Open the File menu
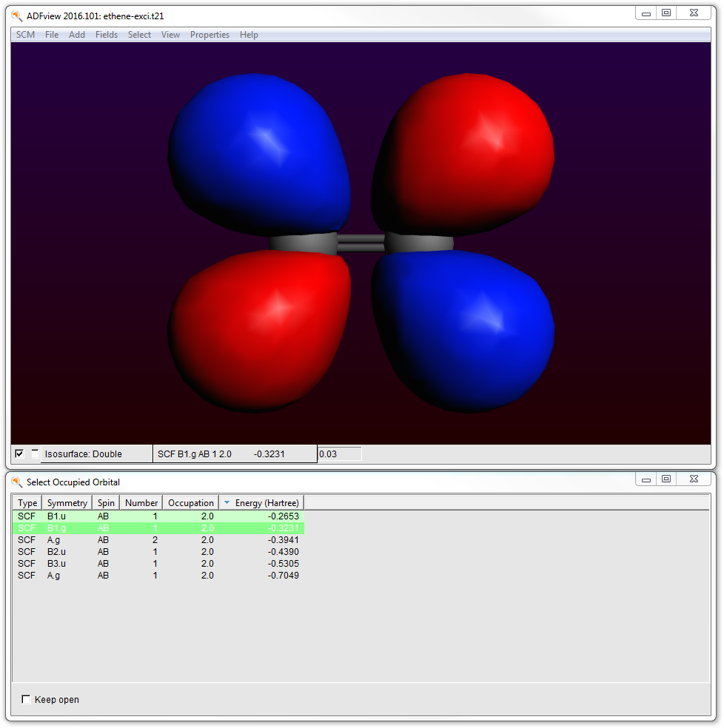 pos(52,35)
